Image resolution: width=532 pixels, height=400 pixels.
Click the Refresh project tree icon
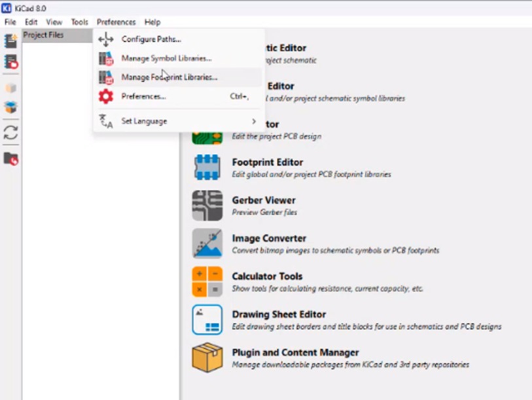pos(10,133)
